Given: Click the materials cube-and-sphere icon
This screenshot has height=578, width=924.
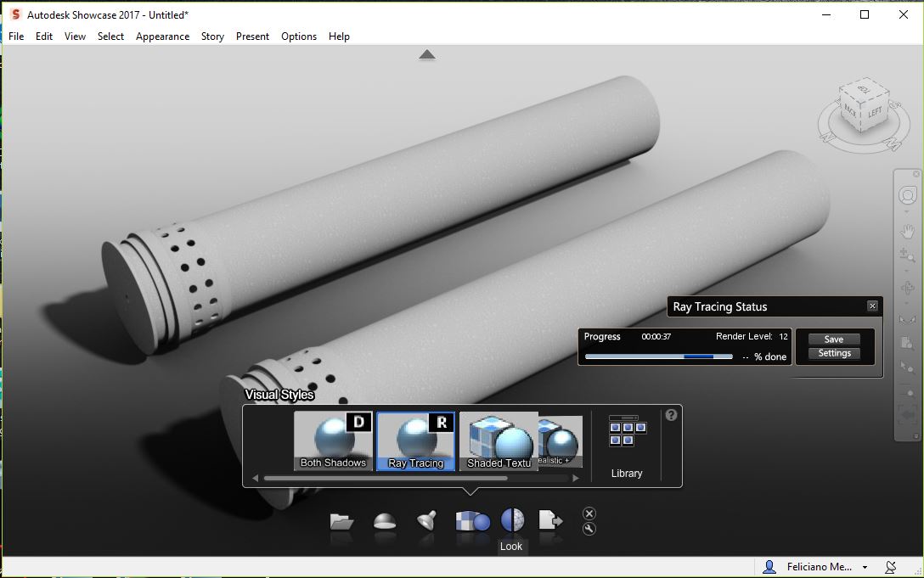Looking at the screenshot, I should click(470, 521).
